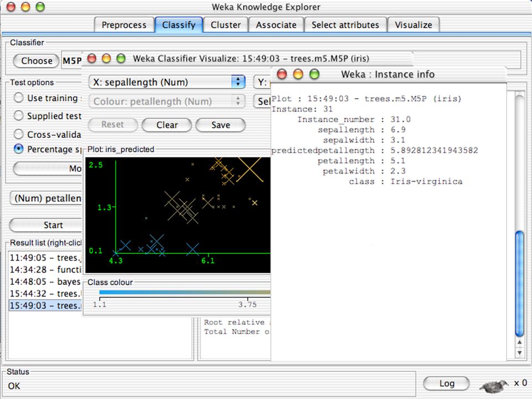This screenshot has width=532, height=399.
Task: Open the Y axis dropdown
Action: pyautogui.click(x=262, y=82)
